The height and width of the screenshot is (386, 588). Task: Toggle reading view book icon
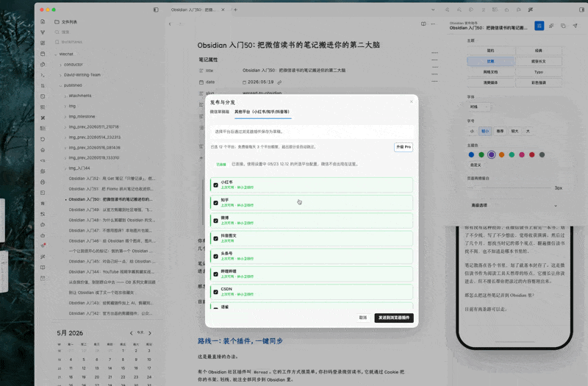(423, 24)
